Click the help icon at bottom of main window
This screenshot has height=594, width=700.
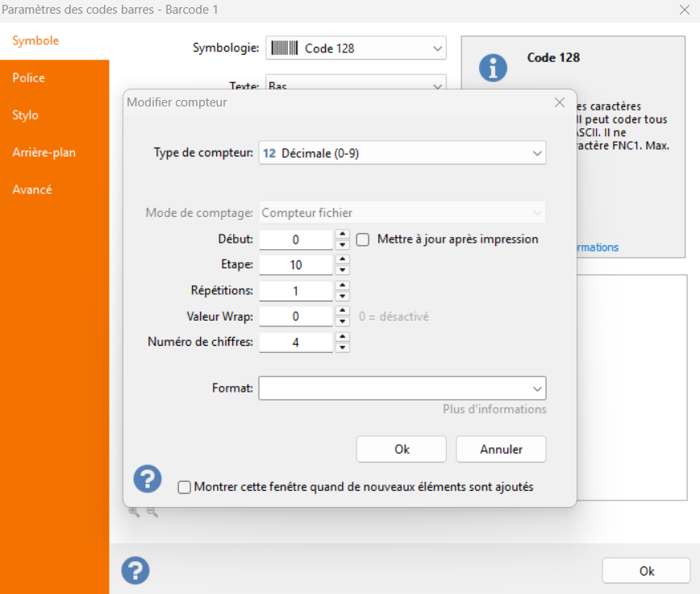tap(135, 571)
